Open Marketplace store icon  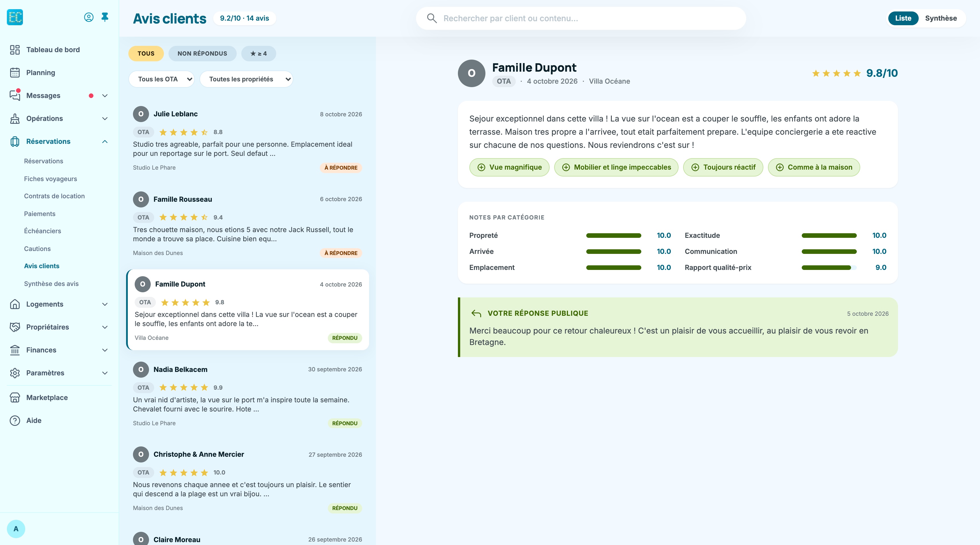click(15, 397)
